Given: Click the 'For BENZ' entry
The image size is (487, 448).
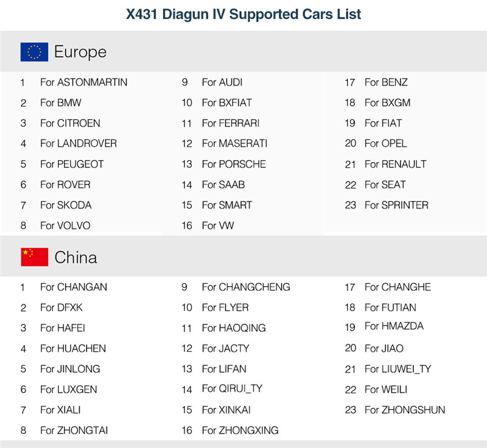Looking at the screenshot, I should coord(386,82).
